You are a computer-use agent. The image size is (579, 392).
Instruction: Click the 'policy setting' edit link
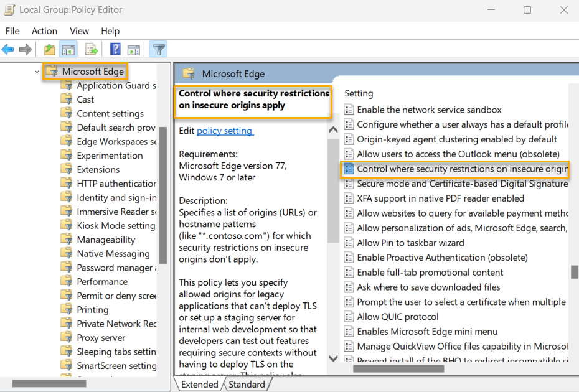(225, 131)
